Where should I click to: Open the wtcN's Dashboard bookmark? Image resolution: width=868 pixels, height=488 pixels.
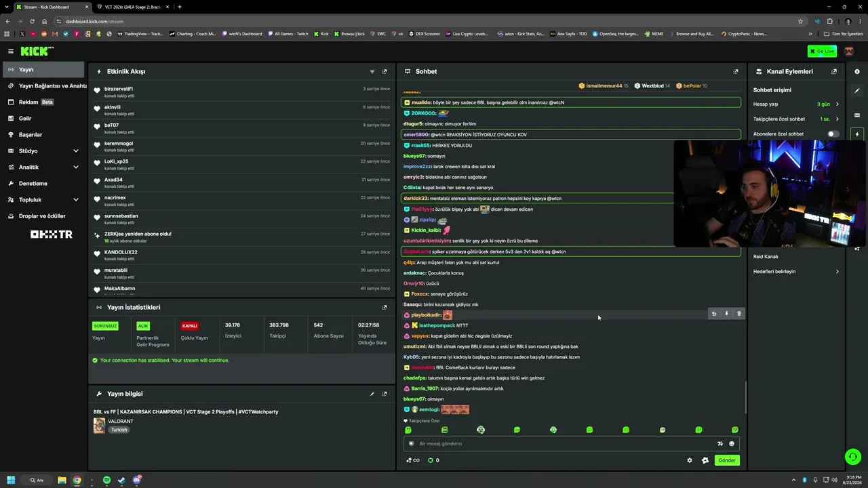pyautogui.click(x=241, y=34)
